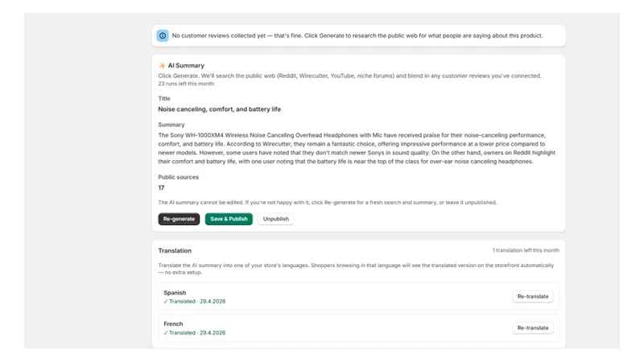
Task: Click the info icon in the banner
Action: pos(163,35)
